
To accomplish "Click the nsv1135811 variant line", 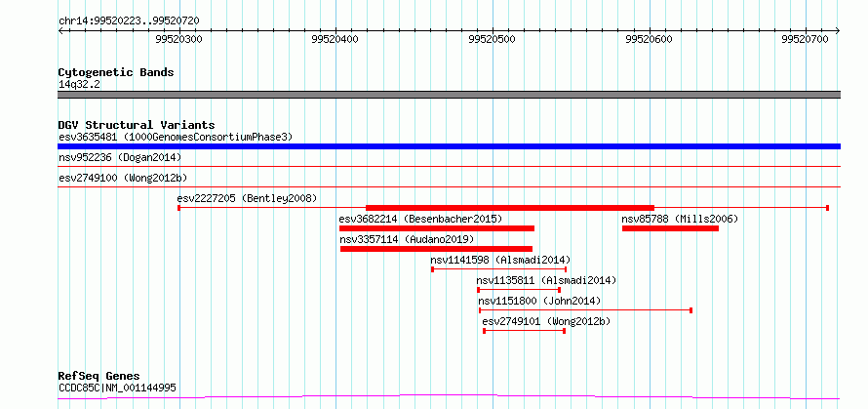I will point(519,290).
